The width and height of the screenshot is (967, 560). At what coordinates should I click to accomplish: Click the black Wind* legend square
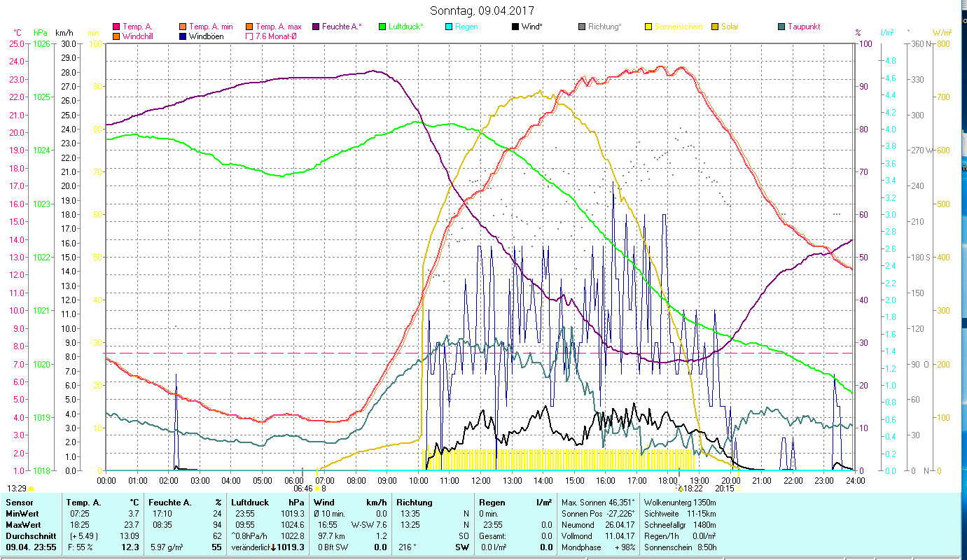point(515,27)
